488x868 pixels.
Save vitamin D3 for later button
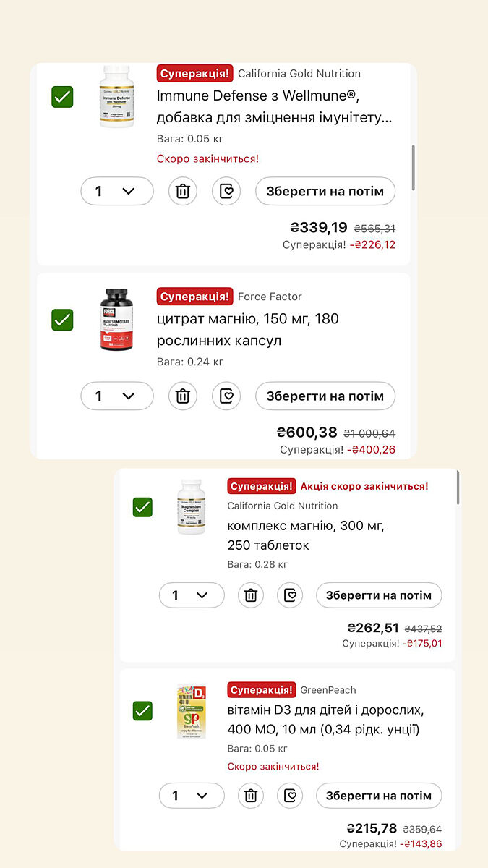pos(379,796)
